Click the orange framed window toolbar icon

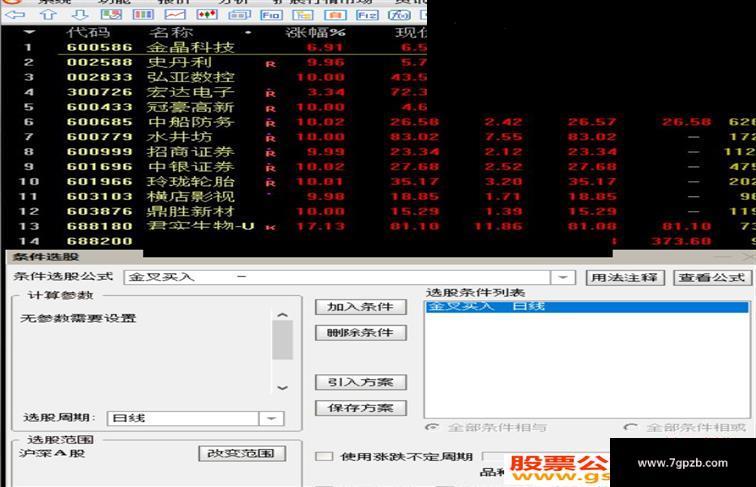pyautogui.click(x=335, y=15)
